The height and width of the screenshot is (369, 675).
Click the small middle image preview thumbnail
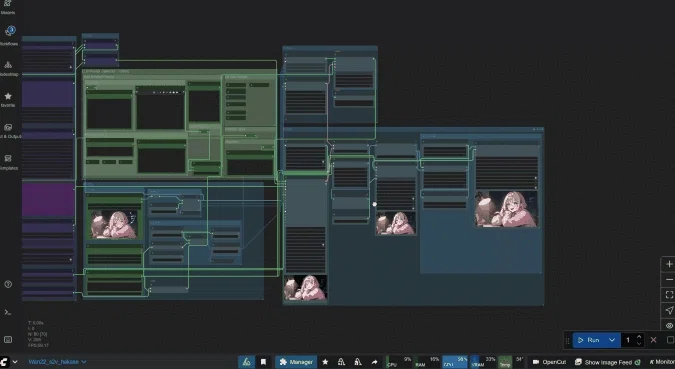pos(396,223)
